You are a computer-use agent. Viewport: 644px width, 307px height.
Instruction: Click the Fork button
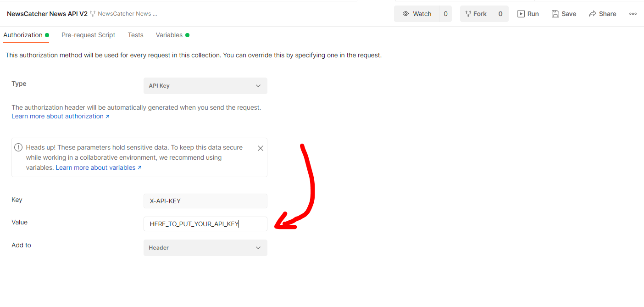[476, 14]
